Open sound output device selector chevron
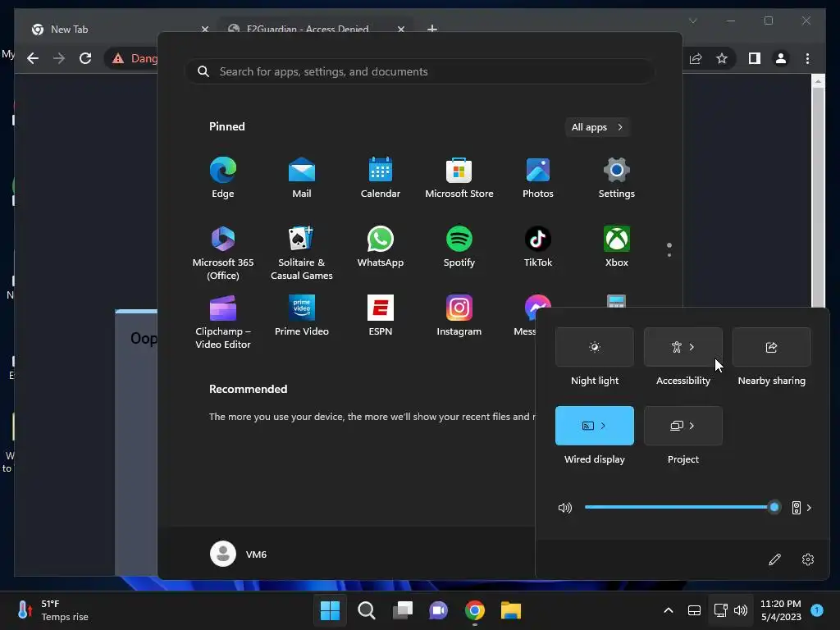Screen dimensions: 840x630 [x=809, y=507]
